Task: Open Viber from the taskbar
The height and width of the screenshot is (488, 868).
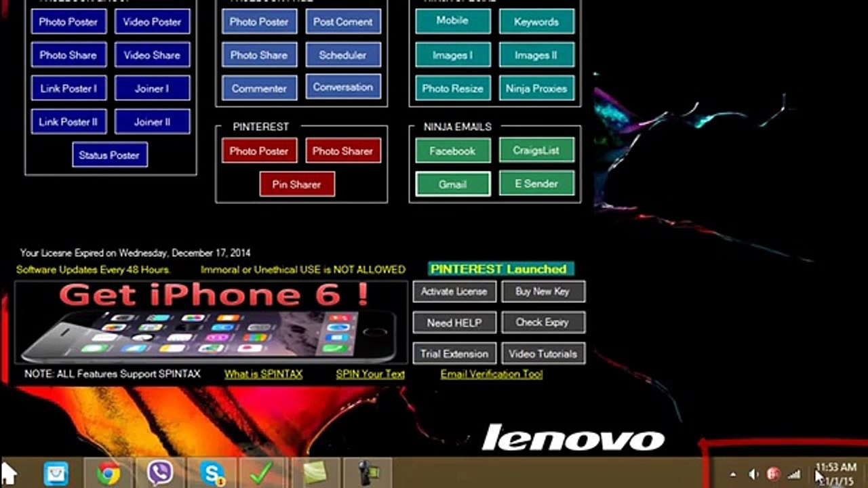Action: (x=160, y=473)
